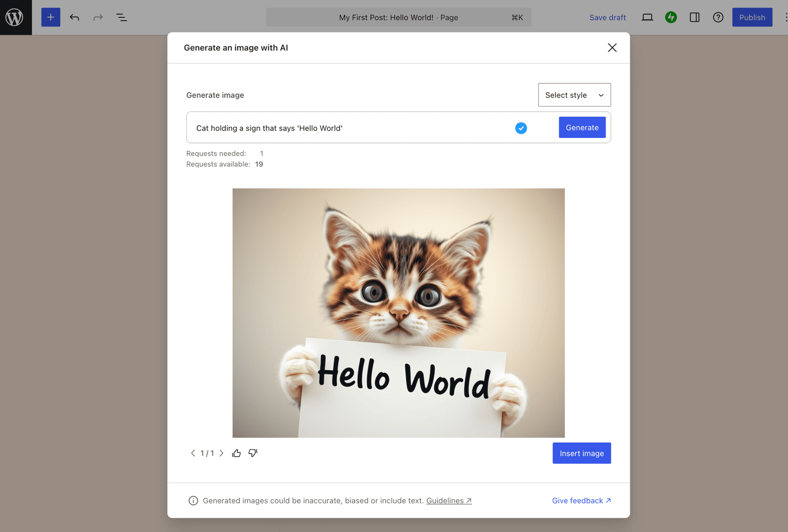Go to the previous generated image

point(193,453)
